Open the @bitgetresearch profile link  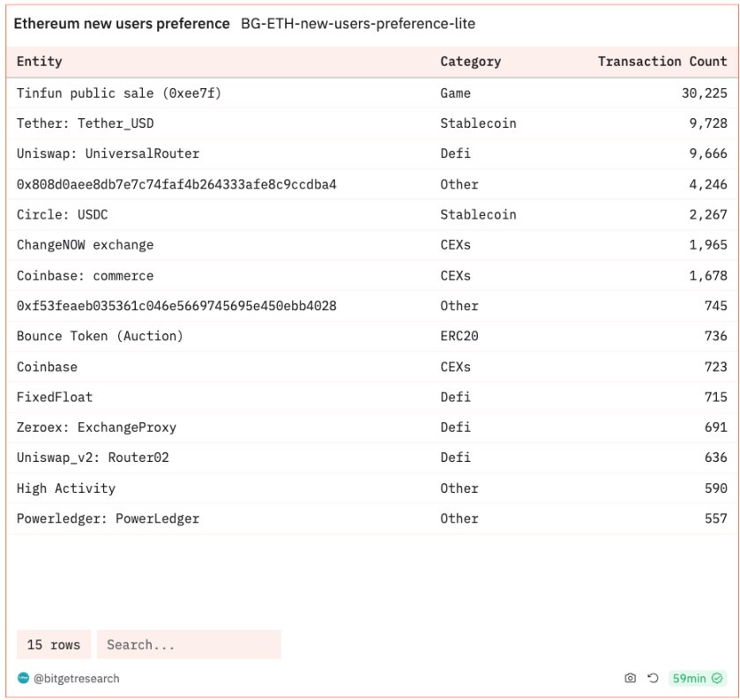pos(76,679)
